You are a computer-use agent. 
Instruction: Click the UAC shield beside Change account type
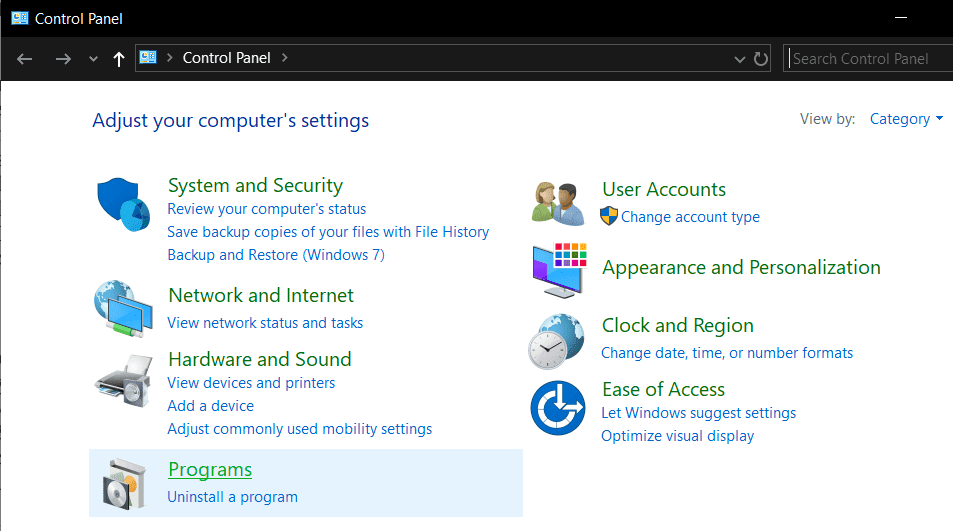609,216
